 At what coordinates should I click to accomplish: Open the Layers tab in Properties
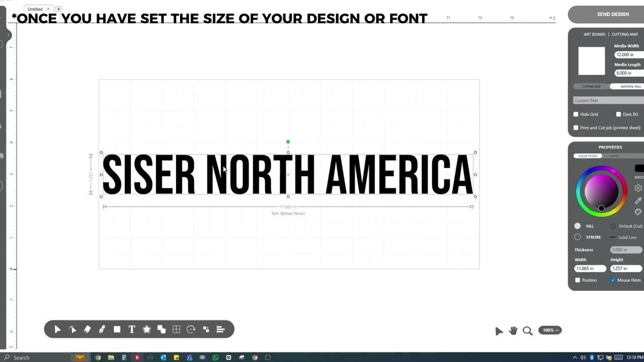pos(615,156)
